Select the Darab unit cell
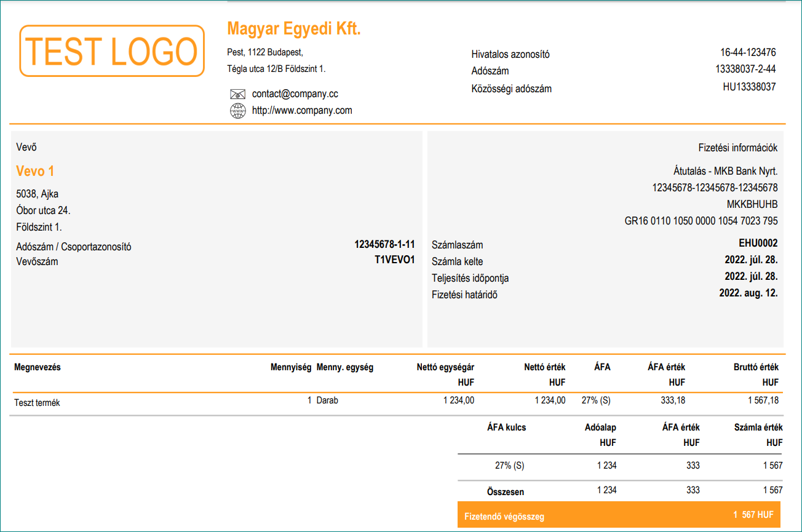Image resolution: width=802 pixels, height=532 pixels. (327, 400)
